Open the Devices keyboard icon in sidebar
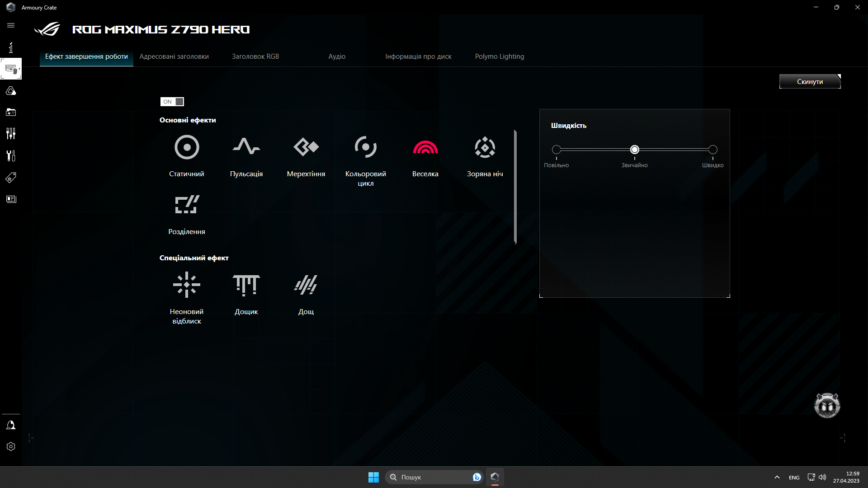This screenshot has width=868, height=488. point(11,69)
